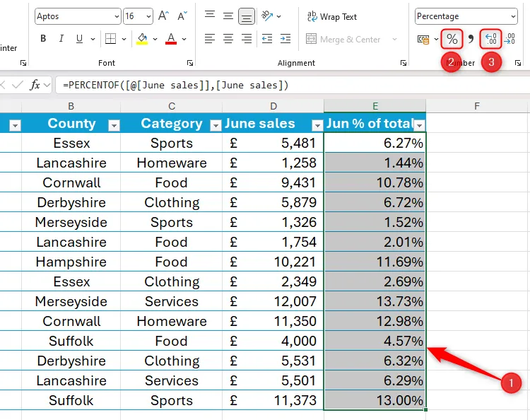Click the yellow fill color button
530x420 pixels.
(x=143, y=39)
